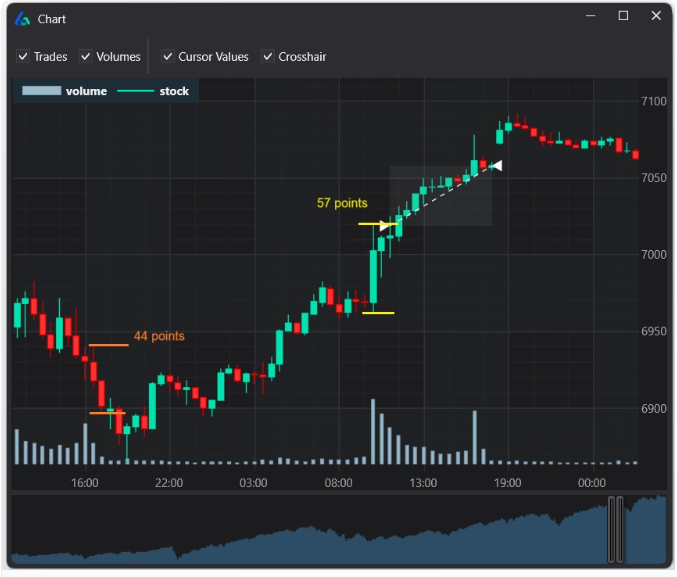Viewport: 677px width, 577px height.
Task: Click the overview area chart navigator
Action: [x=339, y=529]
